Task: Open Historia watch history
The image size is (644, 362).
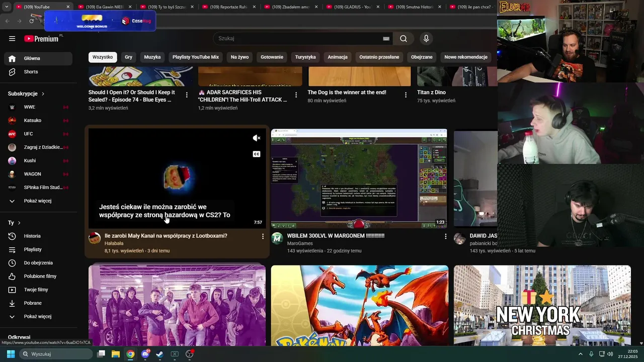Action: pyautogui.click(x=38, y=236)
